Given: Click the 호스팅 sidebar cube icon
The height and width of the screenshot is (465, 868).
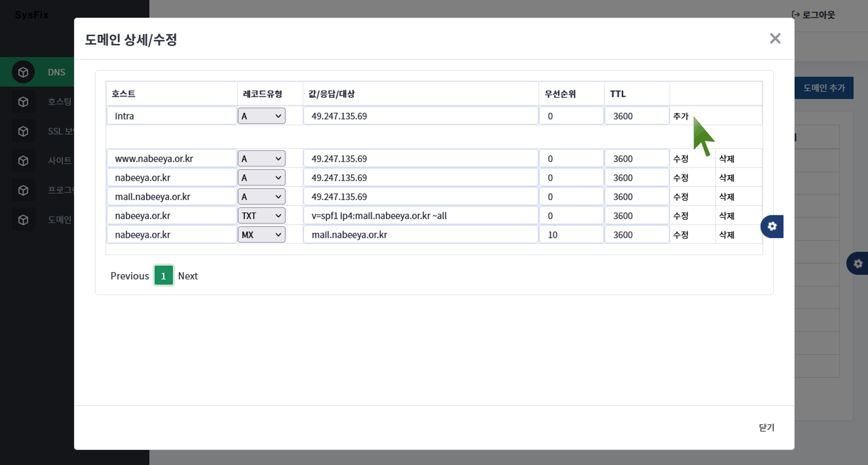Looking at the screenshot, I should (x=23, y=102).
